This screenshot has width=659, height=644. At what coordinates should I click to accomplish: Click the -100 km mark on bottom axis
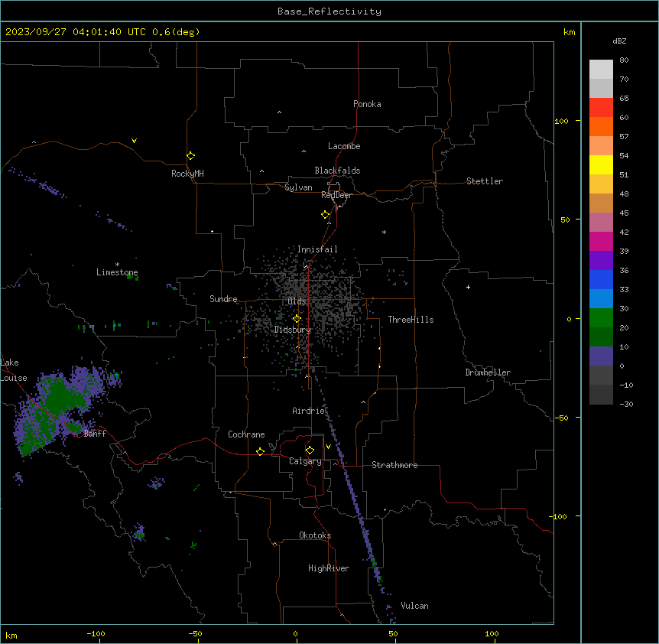point(96,633)
